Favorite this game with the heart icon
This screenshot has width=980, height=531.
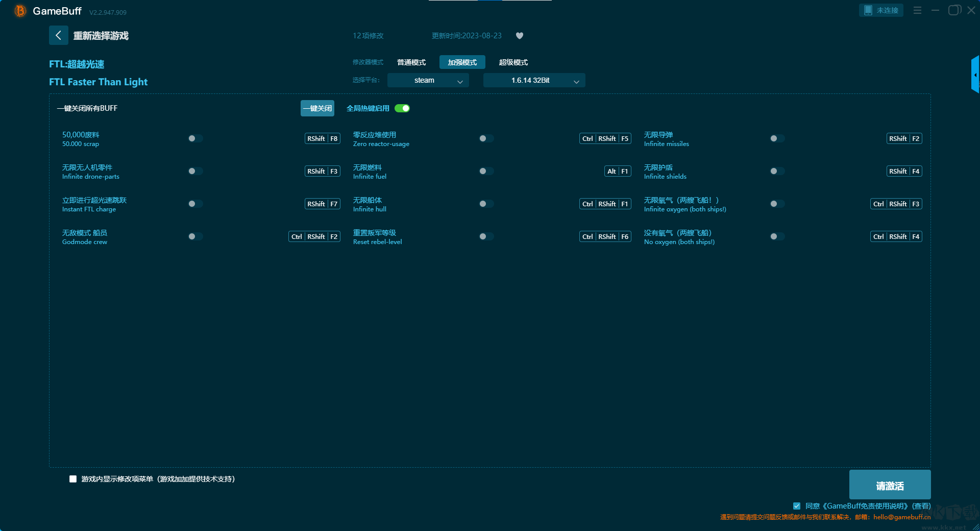tap(520, 36)
